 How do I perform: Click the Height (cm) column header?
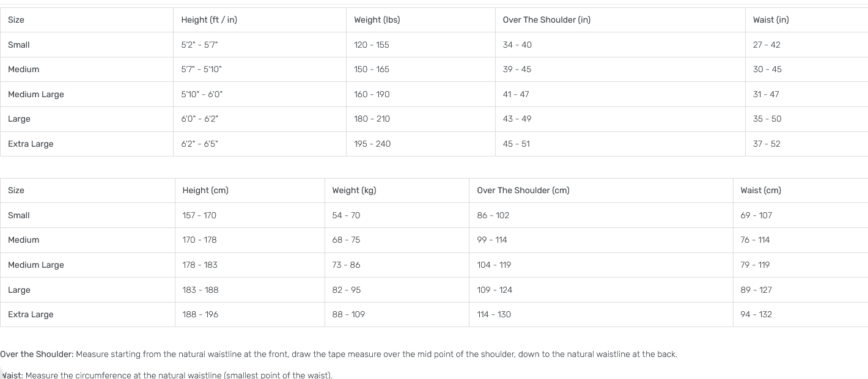249,190
